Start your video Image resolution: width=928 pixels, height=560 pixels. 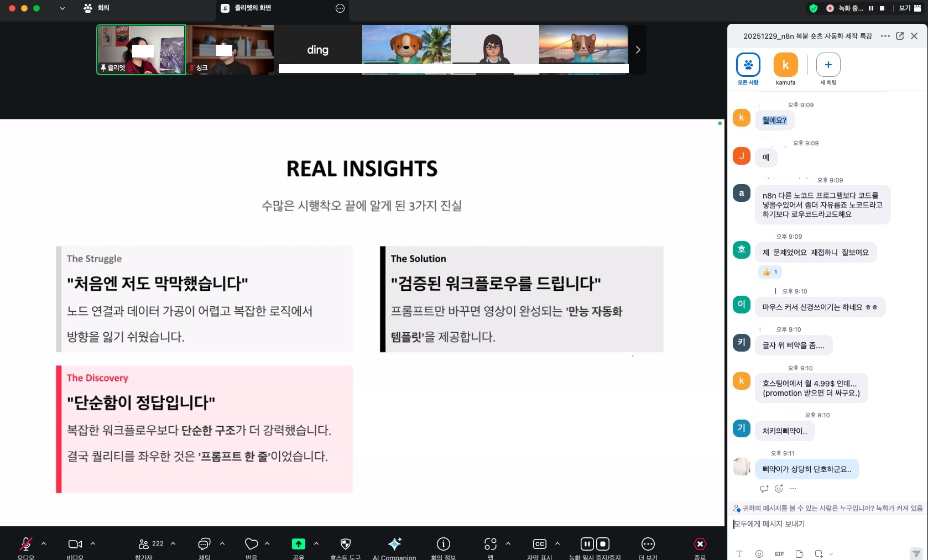coord(75,545)
